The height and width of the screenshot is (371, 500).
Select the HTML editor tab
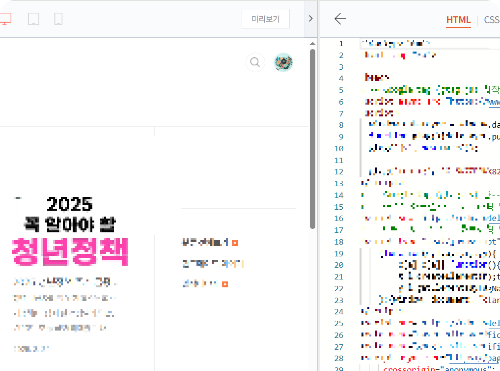[x=458, y=20]
